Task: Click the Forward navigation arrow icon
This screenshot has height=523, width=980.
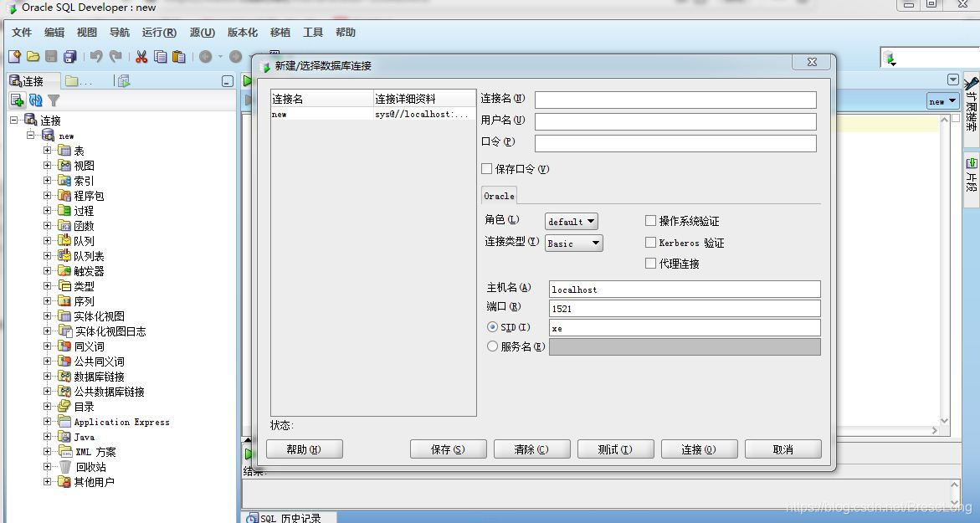Action: tap(236, 57)
